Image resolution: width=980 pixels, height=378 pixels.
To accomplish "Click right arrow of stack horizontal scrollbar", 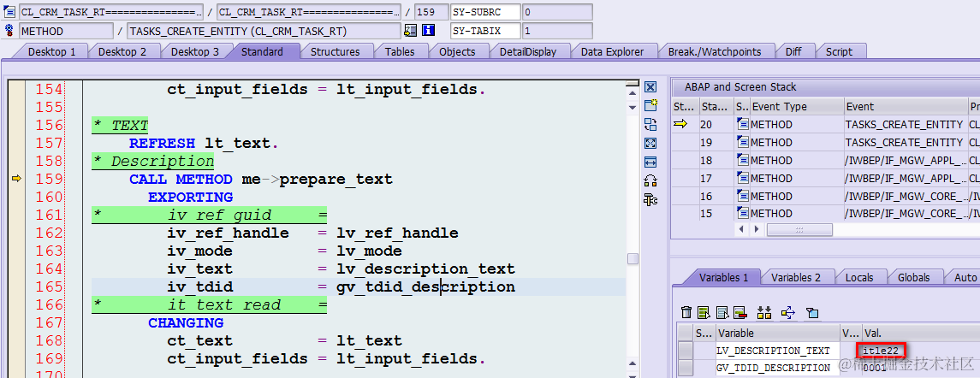I will tap(757, 229).
